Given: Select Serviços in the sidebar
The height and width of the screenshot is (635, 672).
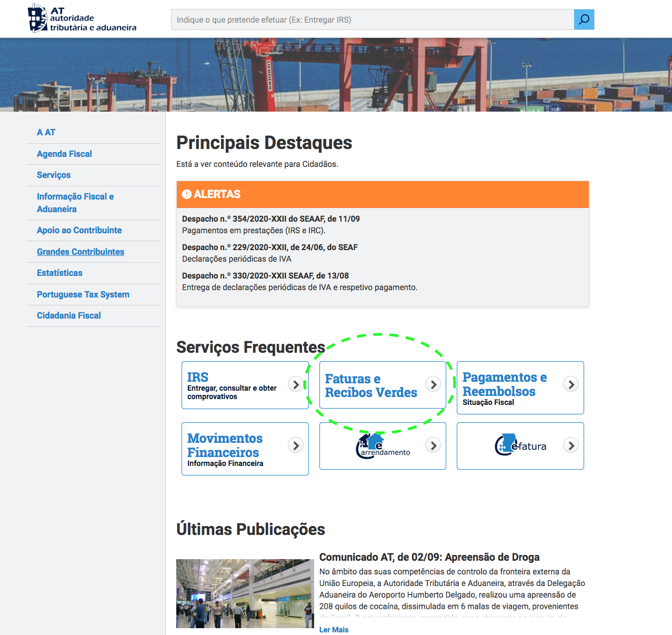Looking at the screenshot, I should (54, 175).
